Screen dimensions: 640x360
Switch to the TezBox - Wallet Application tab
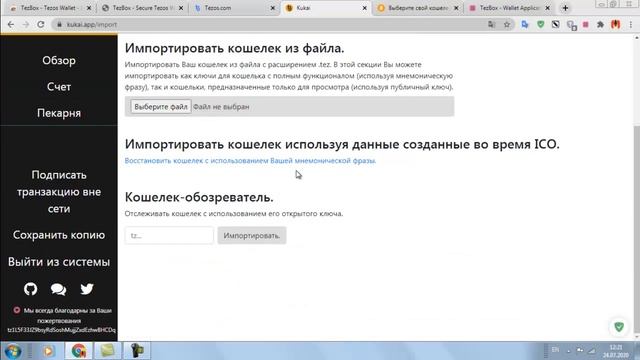click(x=510, y=8)
